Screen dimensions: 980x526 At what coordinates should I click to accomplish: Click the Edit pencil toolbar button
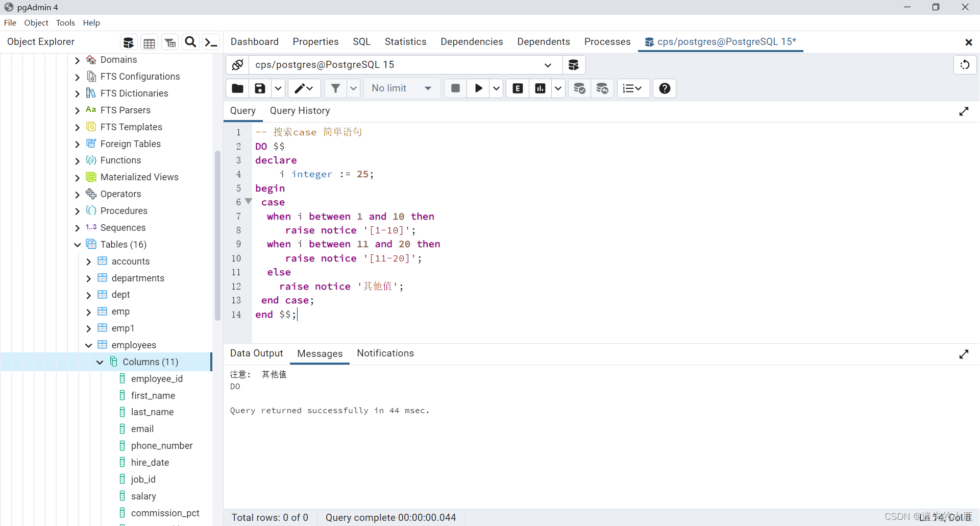[x=304, y=88]
